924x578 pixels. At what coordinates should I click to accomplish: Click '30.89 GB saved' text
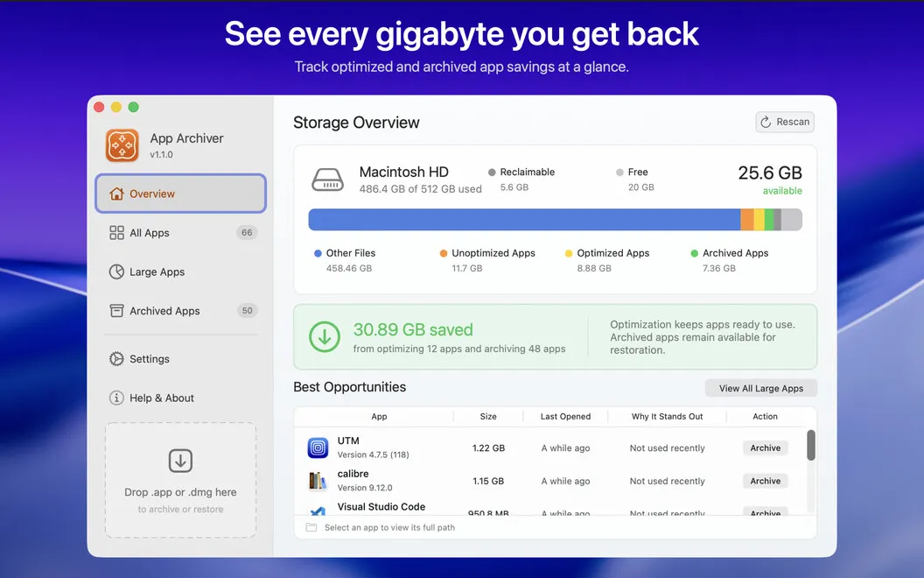point(413,329)
